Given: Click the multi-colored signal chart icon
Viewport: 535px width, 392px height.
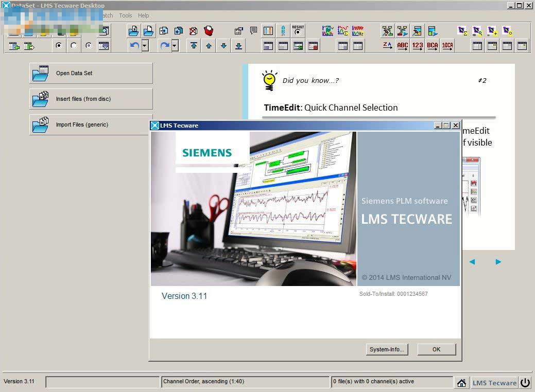Looking at the screenshot, I should coord(328,31).
